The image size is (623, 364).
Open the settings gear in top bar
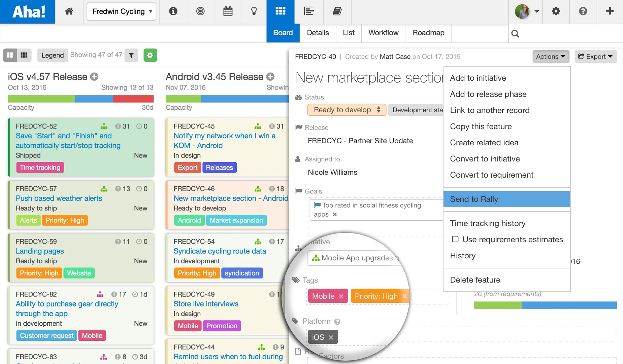click(x=556, y=11)
